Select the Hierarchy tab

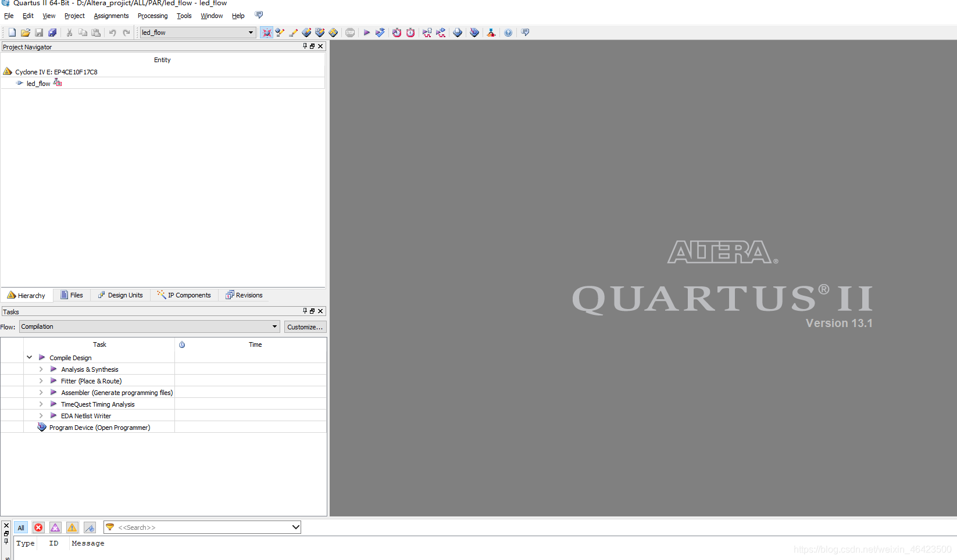coord(26,295)
